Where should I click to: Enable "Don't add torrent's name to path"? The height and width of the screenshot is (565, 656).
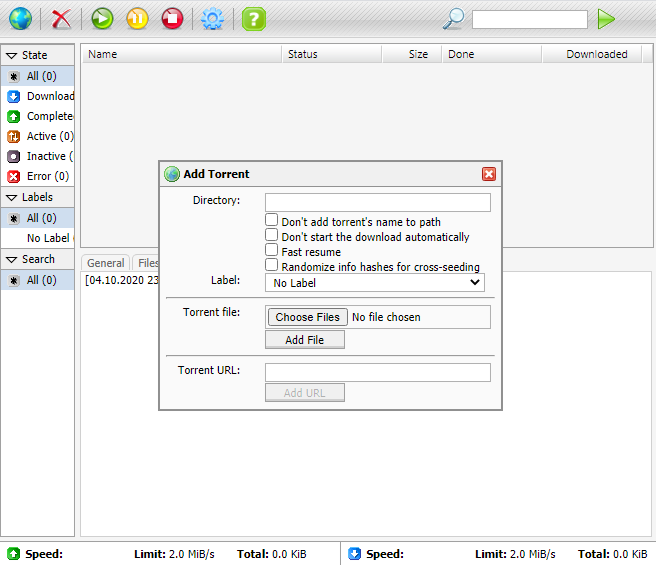point(271,221)
